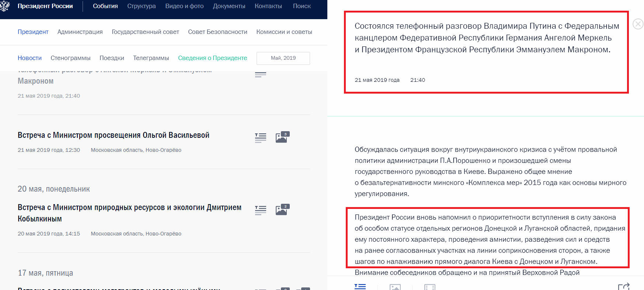The image size is (644, 290).
Task: Open the Май, 2019 date selector
Action: click(x=283, y=58)
